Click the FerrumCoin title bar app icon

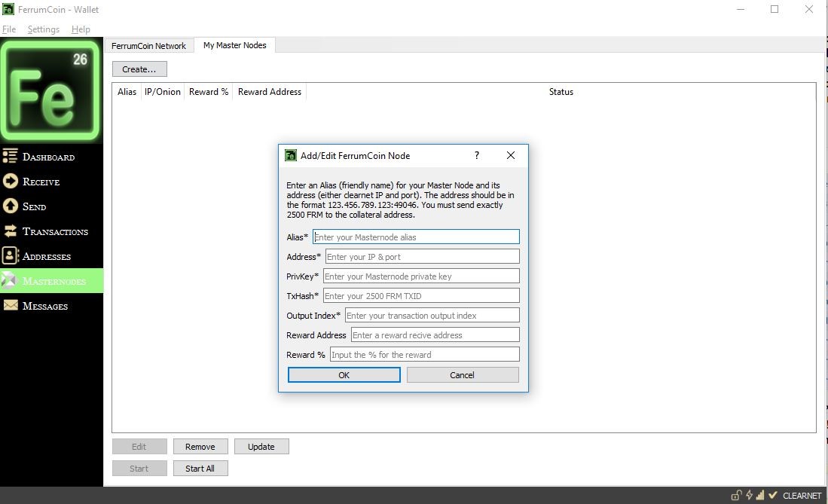click(8, 9)
